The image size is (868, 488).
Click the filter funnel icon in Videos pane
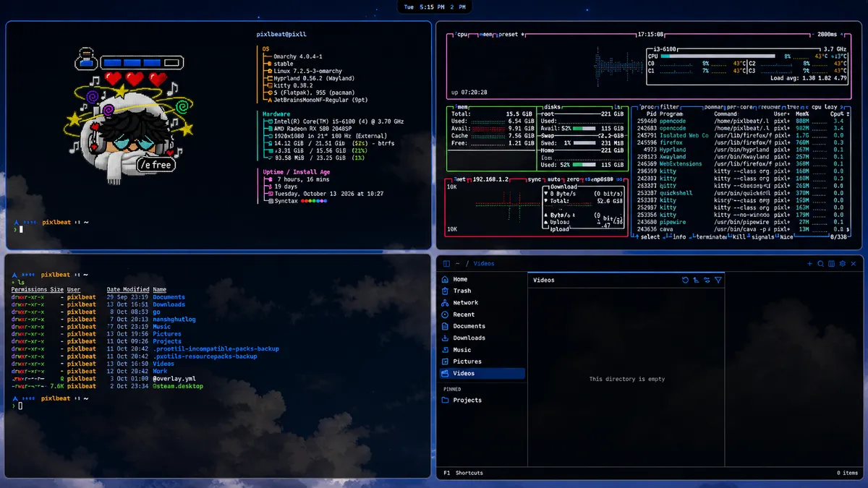(718, 280)
